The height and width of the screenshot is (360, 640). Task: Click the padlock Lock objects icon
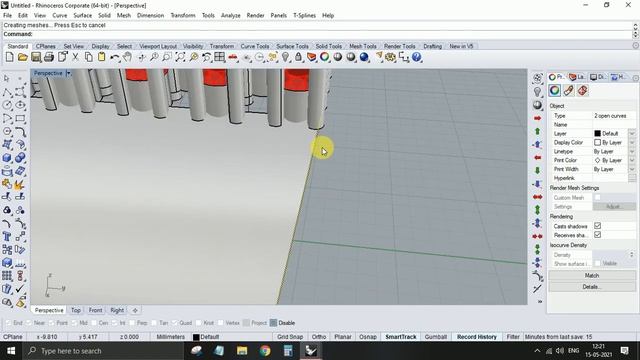pyautogui.click(x=298, y=57)
